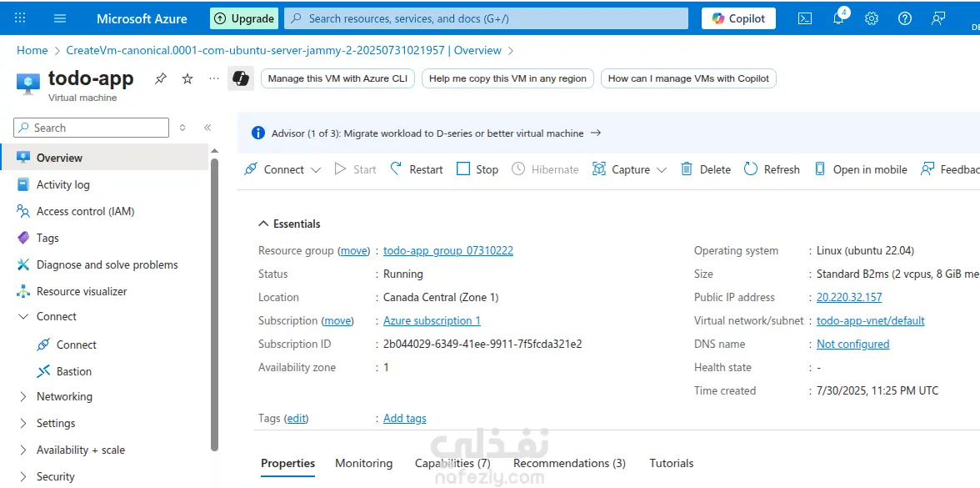Open the more options ellipsis next to todo-app
This screenshot has height=488, width=980.
[214, 78]
